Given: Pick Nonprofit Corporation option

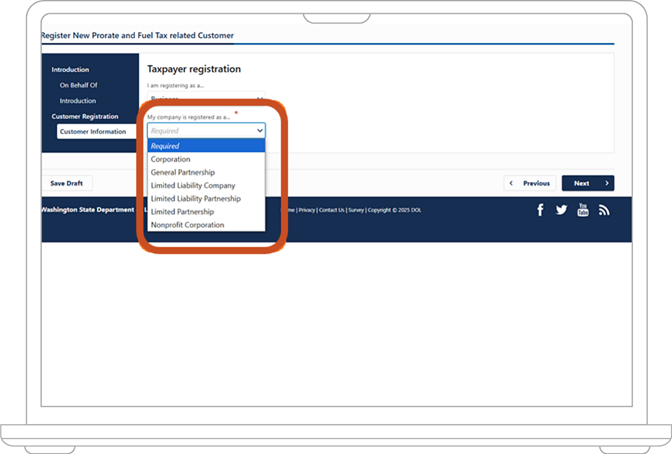Looking at the screenshot, I should 206,225.
